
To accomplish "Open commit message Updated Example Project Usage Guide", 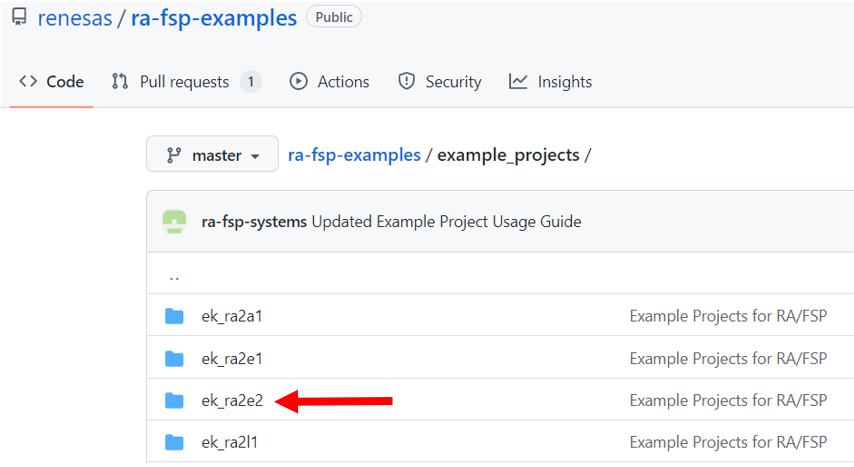I will point(446,222).
